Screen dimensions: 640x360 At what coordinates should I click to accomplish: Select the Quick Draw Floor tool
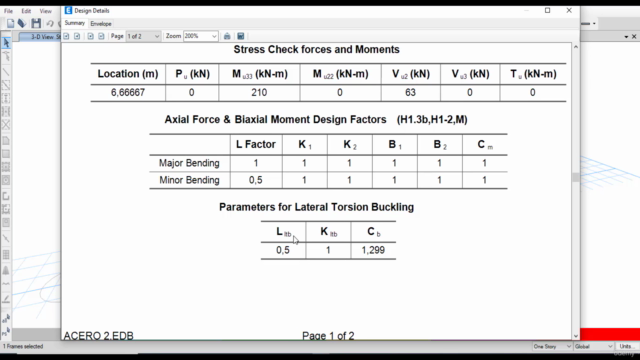point(6,167)
